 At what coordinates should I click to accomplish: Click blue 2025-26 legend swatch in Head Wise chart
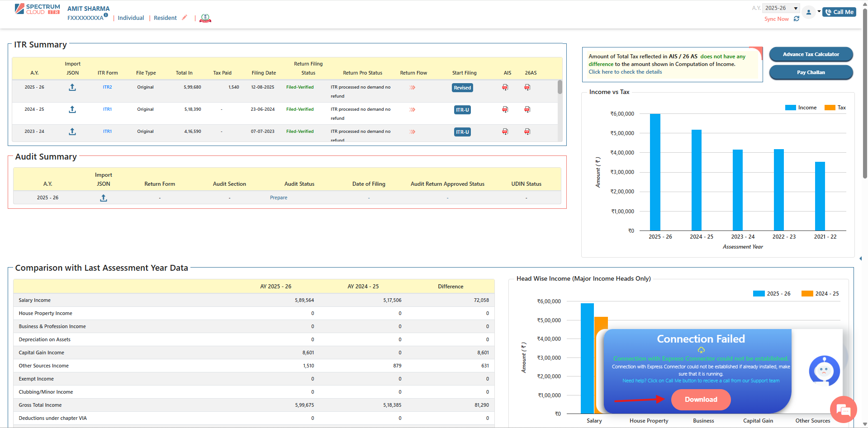point(759,294)
